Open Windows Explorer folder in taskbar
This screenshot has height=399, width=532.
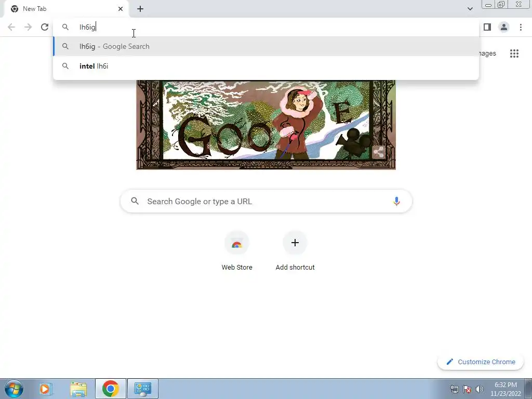coord(78,389)
